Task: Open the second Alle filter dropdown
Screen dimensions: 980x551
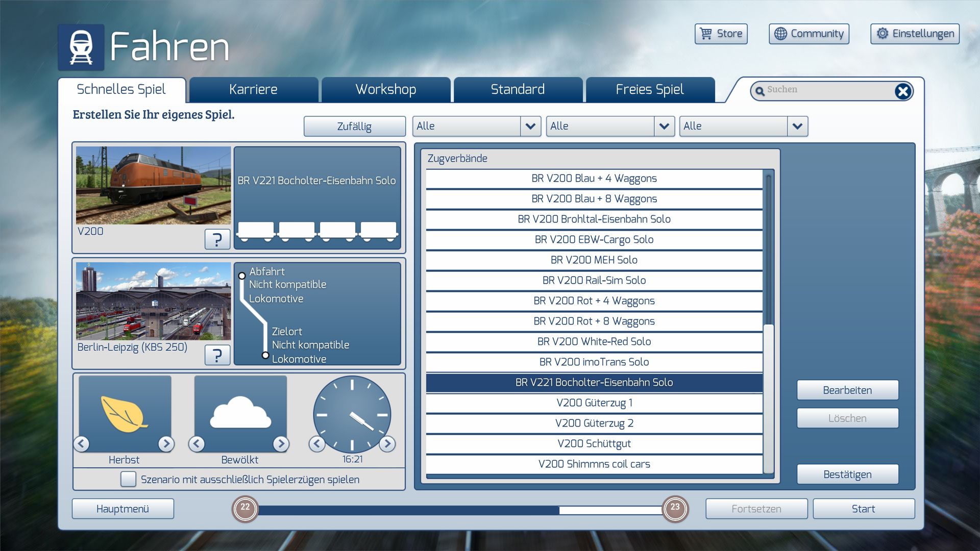Action: coord(664,126)
